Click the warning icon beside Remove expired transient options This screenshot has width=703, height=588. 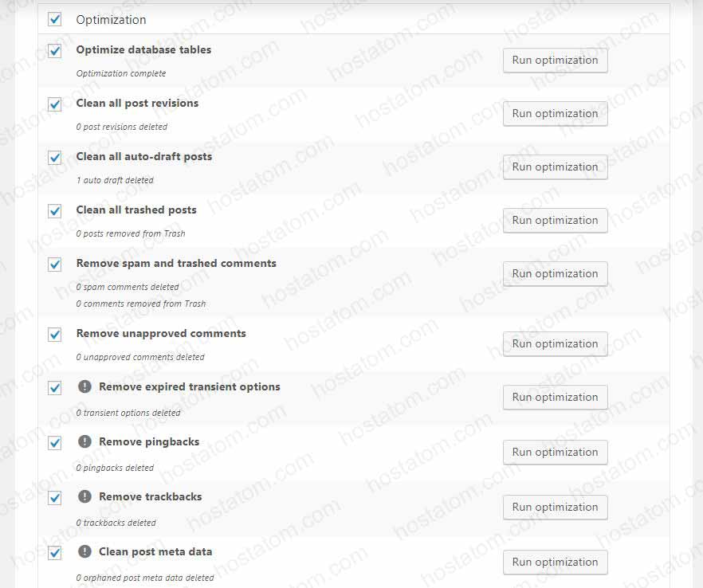(x=84, y=387)
